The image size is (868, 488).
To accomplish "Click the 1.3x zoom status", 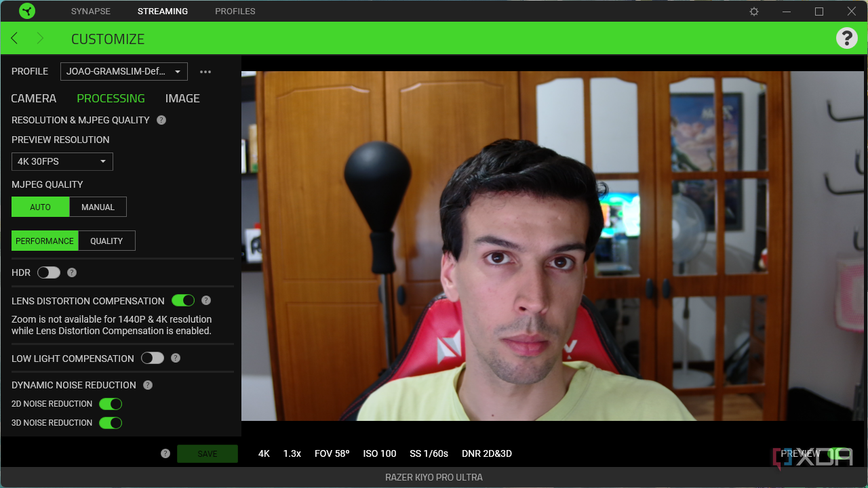I will [292, 453].
